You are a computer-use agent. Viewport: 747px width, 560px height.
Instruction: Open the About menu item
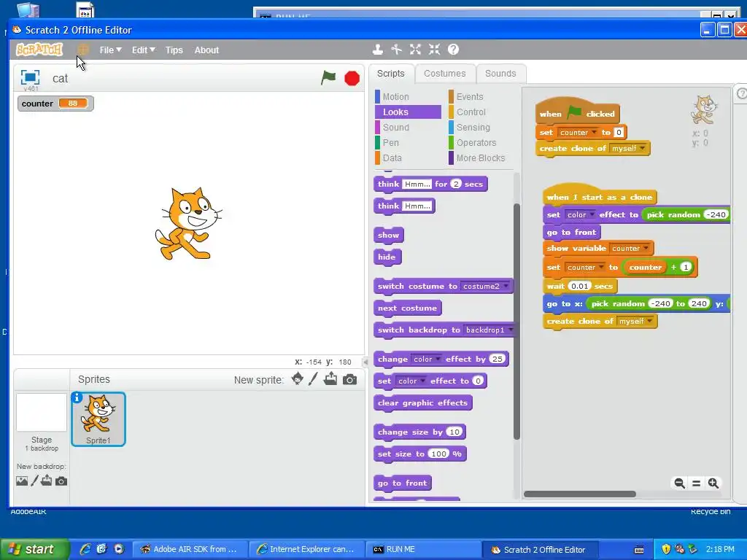tap(206, 50)
